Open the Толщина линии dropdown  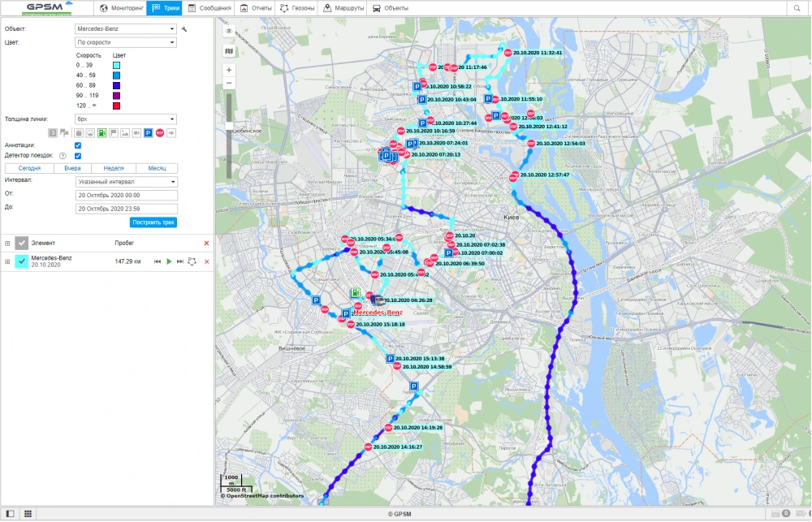coord(126,119)
